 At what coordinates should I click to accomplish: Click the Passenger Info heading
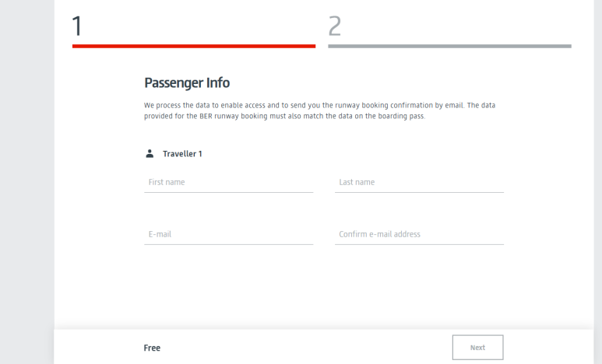(x=187, y=83)
